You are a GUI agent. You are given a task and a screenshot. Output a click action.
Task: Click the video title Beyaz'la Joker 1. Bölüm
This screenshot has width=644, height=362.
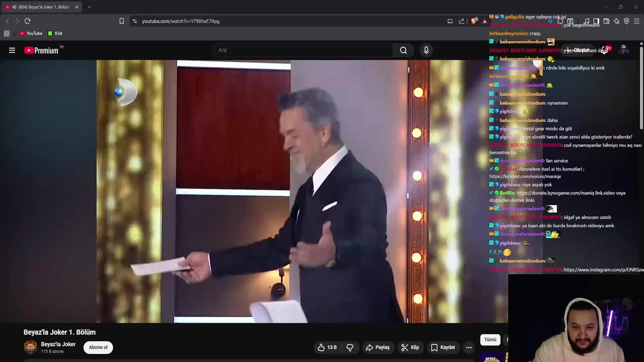click(x=59, y=332)
